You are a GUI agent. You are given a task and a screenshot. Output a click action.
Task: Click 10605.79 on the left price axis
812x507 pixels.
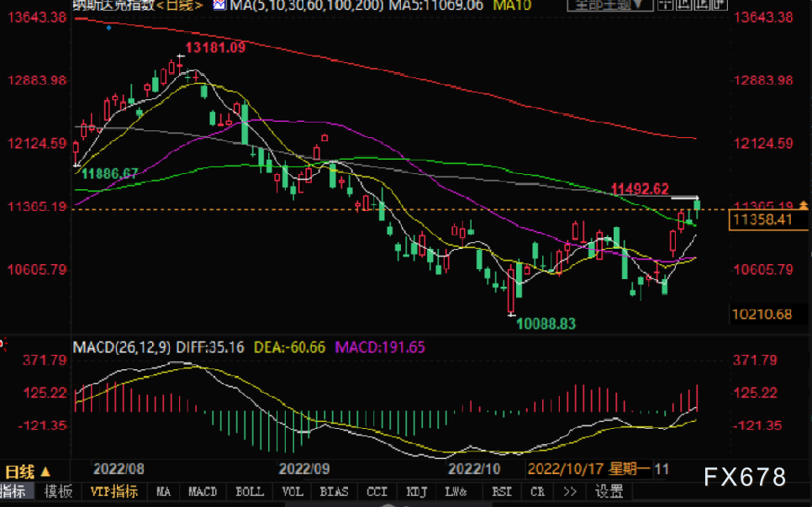coord(37,269)
